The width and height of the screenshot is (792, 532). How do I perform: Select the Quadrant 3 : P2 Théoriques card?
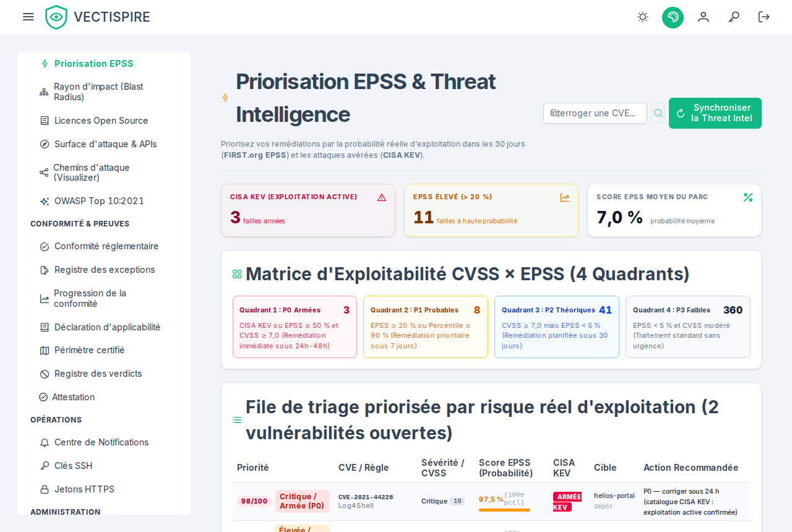click(557, 327)
